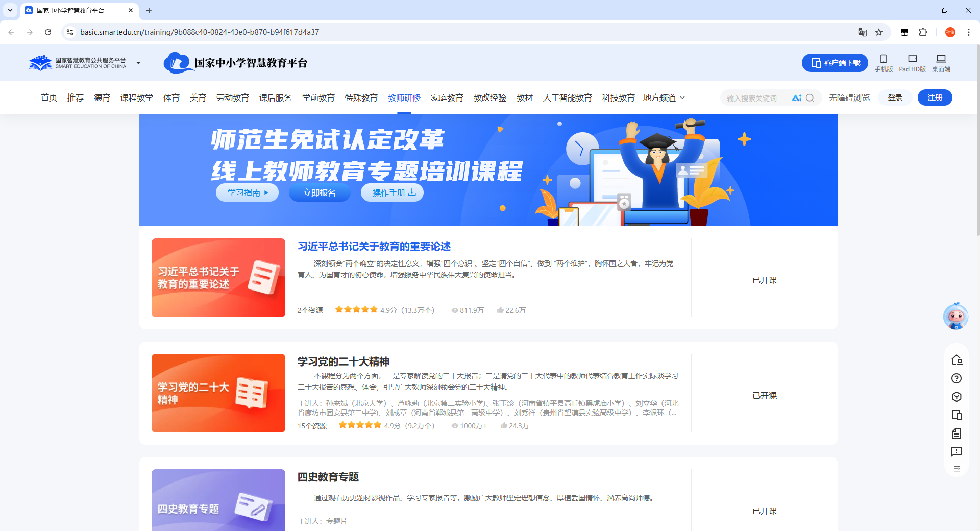Expand the platform switcher arrow beside logo
Image resolution: width=980 pixels, height=531 pixels.
(138, 63)
